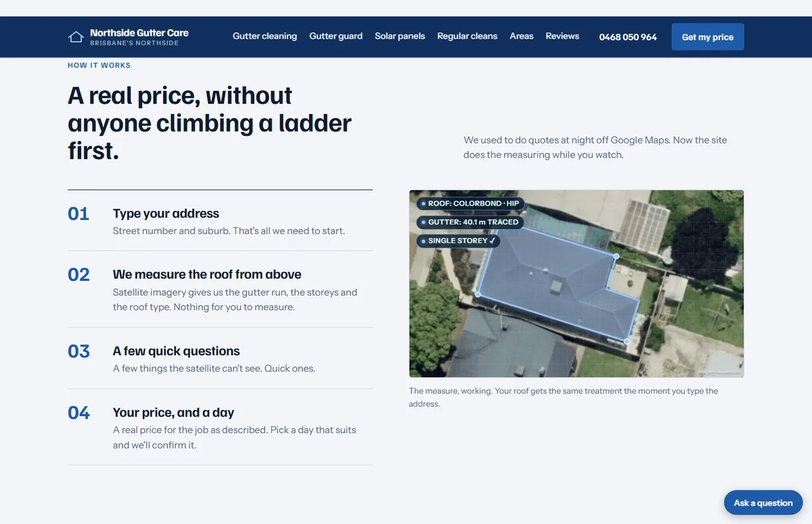
Task: Click the house logo icon
Action: coord(76,37)
